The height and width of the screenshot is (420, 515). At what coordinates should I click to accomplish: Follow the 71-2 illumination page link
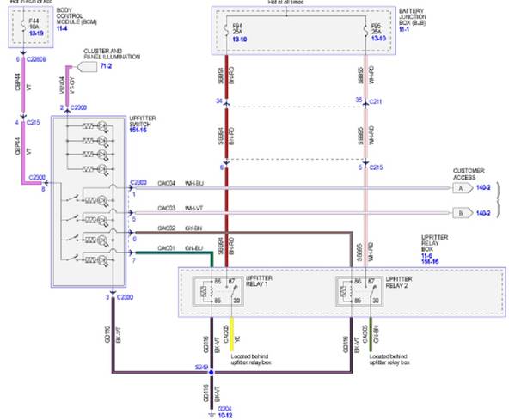[x=106, y=66]
